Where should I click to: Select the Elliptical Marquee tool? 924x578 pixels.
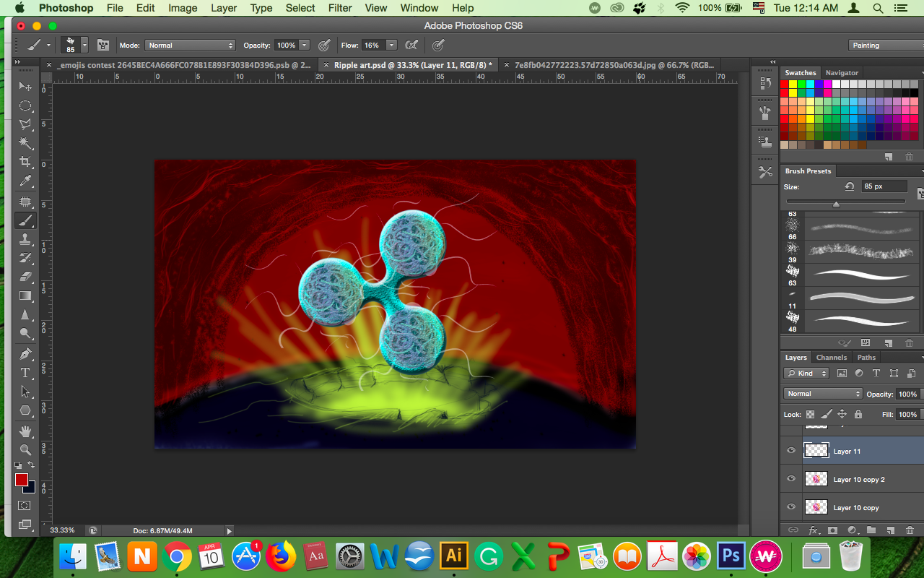click(x=25, y=105)
